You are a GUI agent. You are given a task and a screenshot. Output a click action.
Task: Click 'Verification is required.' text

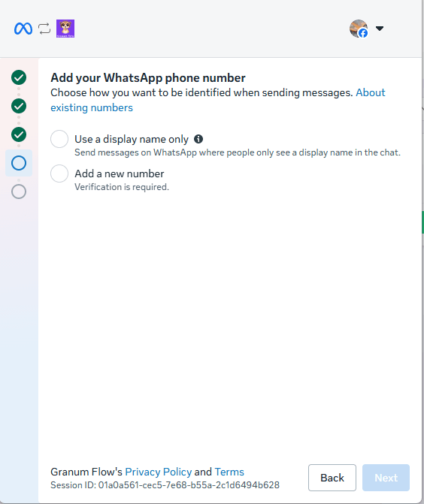tap(122, 187)
